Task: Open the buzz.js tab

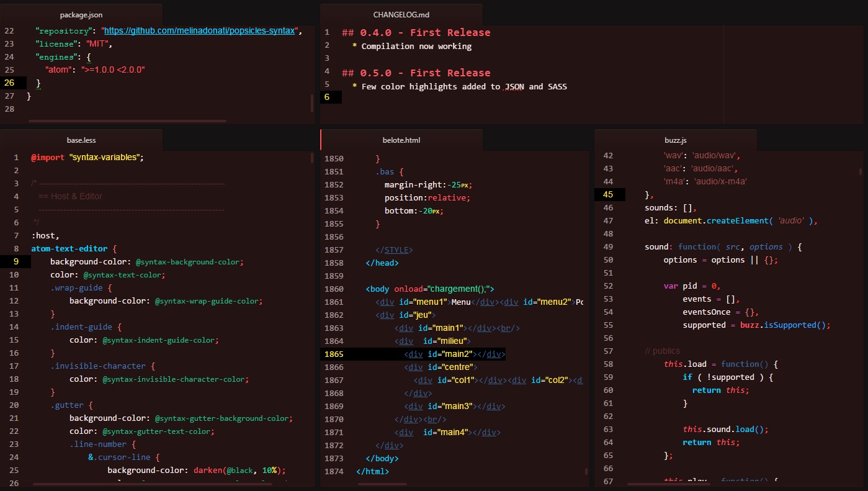Action: click(x=674, y=140)
